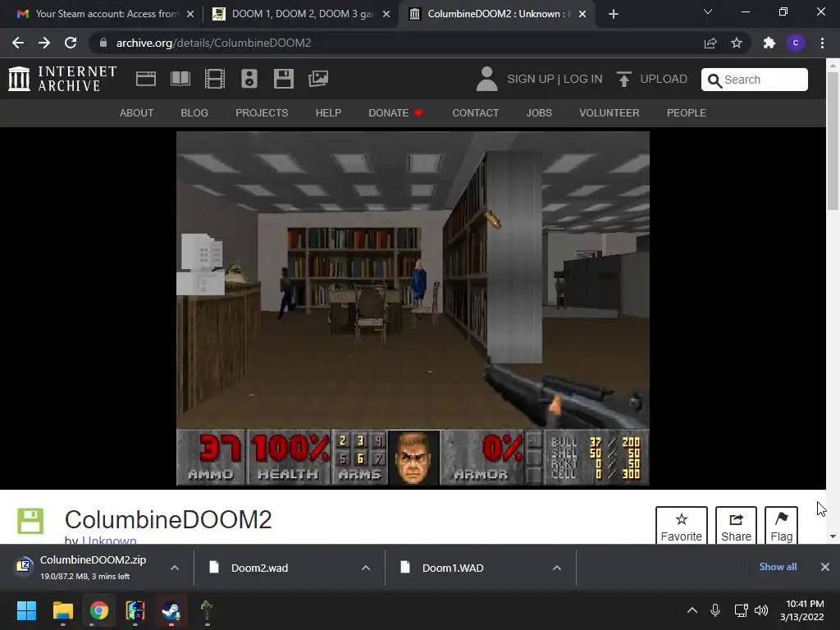Open the Windows Start menu
The height and width of the screenshot is (630, 840).
tap(26, 610)
